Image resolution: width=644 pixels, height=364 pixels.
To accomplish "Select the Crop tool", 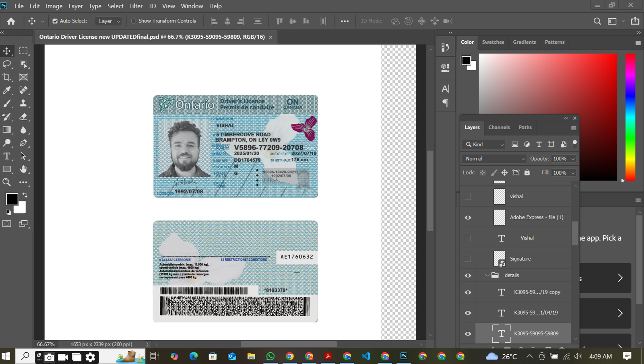I will [x=7, y=77].
